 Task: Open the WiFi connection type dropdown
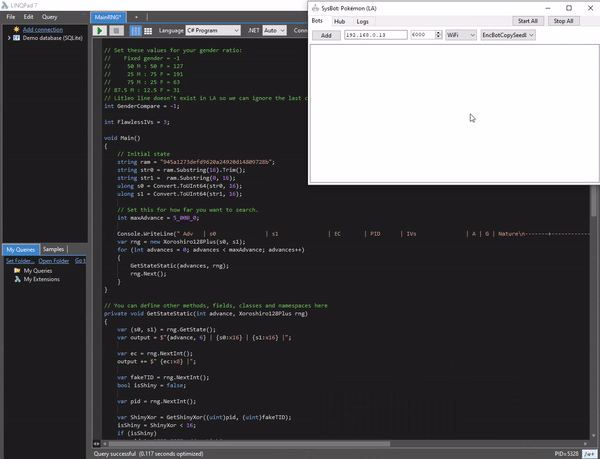(461, 35)
